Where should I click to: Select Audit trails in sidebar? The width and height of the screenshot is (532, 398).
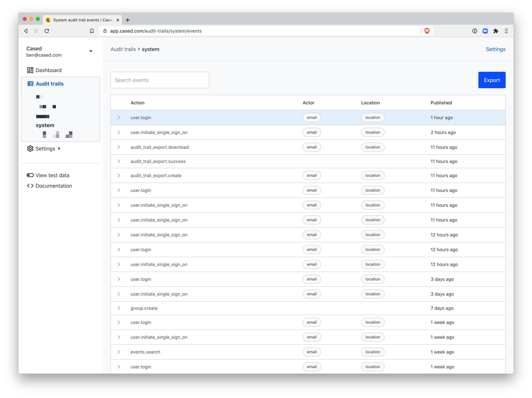(x=50, y=84)
